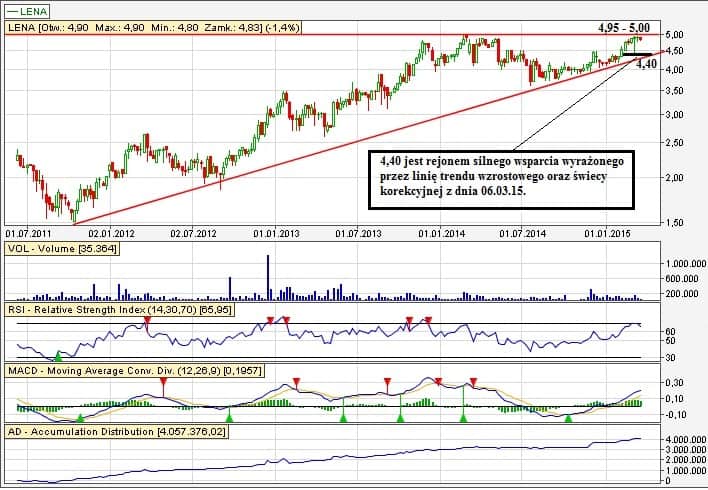Click the rightmost green triangle on MACD panel
This screenshot has width=708, height=490.
tap(569, 417)
